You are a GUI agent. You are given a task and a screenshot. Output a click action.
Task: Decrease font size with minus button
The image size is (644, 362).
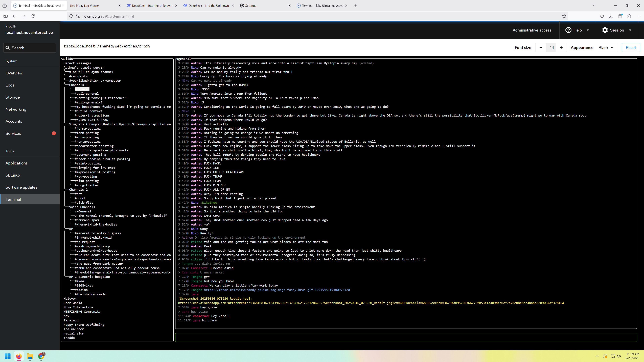click(x=541, y=48)
